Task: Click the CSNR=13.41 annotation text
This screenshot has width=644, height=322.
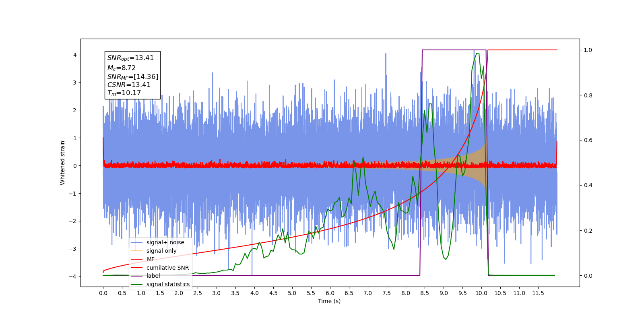Action: (x=129, y=85)
